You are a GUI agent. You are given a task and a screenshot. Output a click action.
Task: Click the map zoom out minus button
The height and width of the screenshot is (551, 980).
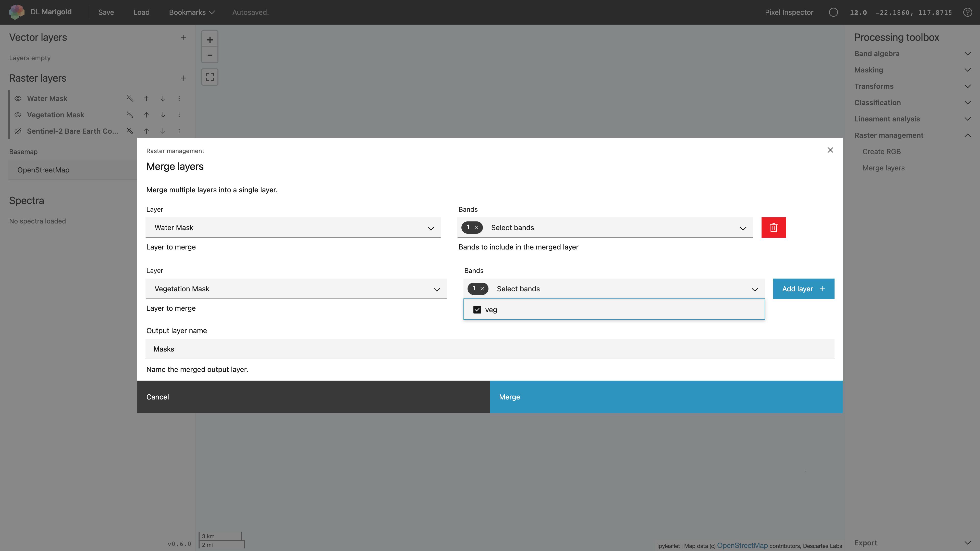(210, 55)
